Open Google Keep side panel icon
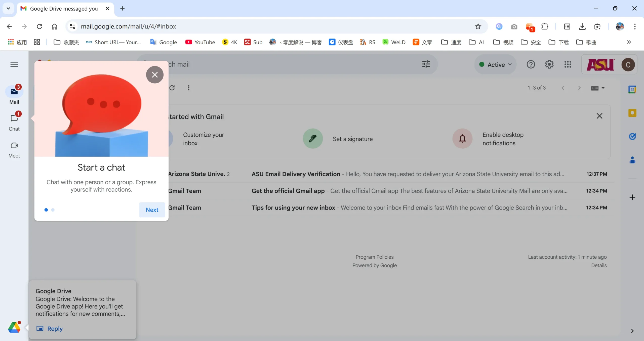The image size is (644, 341). [x=632, y=113]
